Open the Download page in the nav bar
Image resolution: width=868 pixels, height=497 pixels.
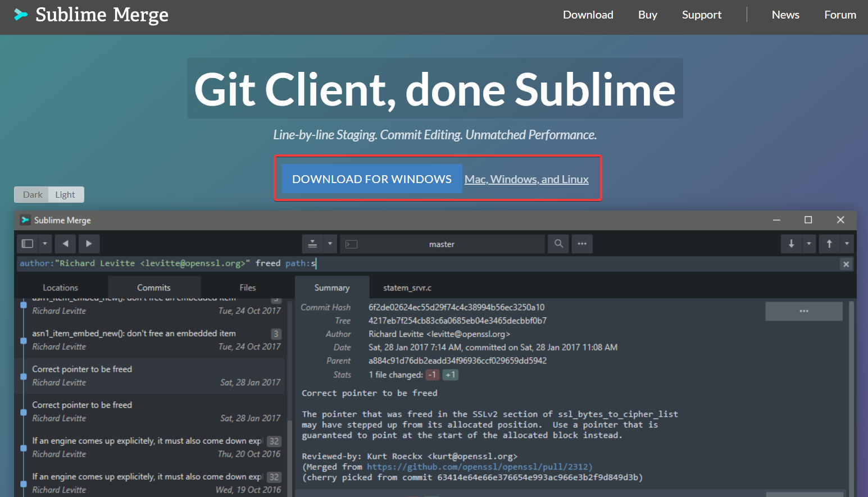click(x=588, y=15)
